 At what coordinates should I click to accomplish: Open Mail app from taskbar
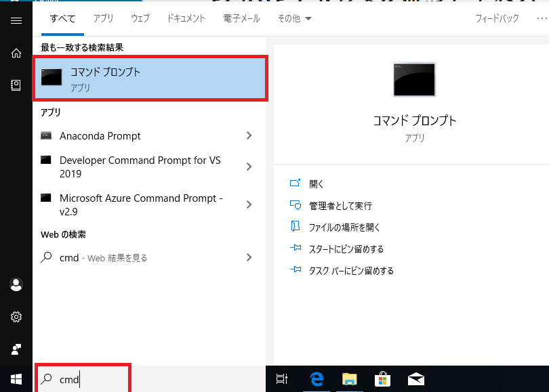tap(416, 379)
